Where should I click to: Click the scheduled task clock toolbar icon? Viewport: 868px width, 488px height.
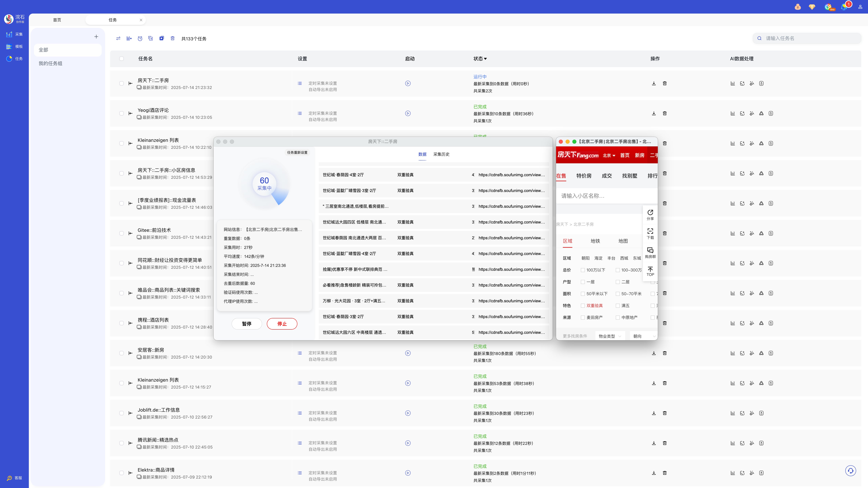pyautogui.click(x=140, y=38)
